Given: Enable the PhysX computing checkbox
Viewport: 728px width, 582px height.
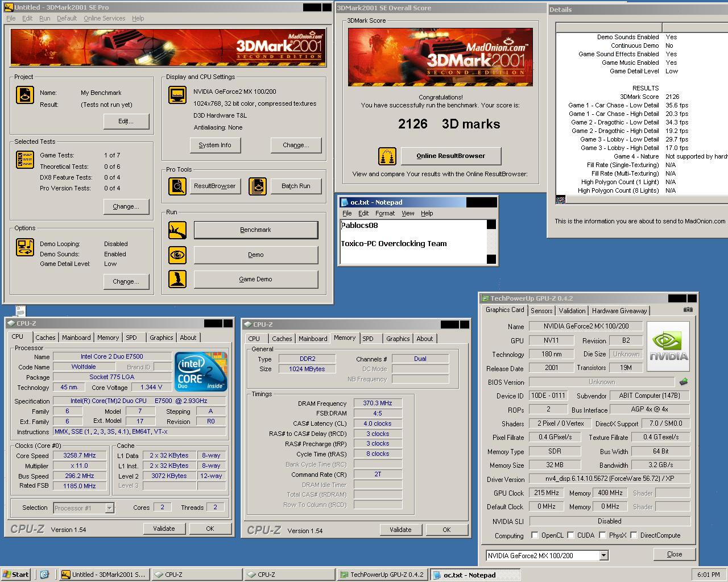Looking at the screenshot, I should point(602,535).
